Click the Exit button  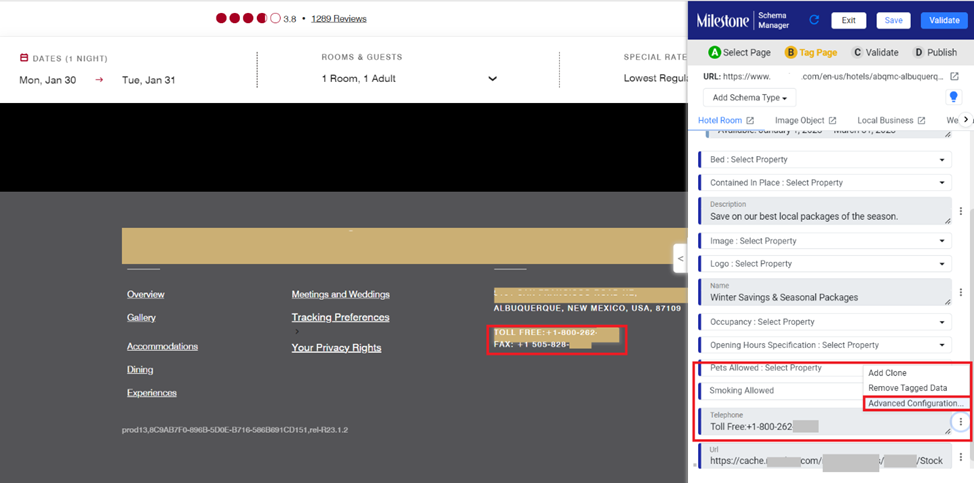[849, 20]
